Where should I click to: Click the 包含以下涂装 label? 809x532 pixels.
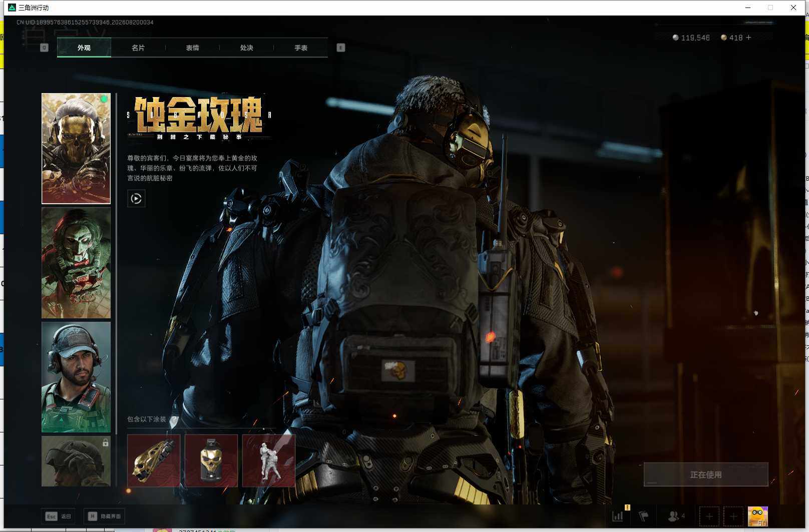(146, 419)
